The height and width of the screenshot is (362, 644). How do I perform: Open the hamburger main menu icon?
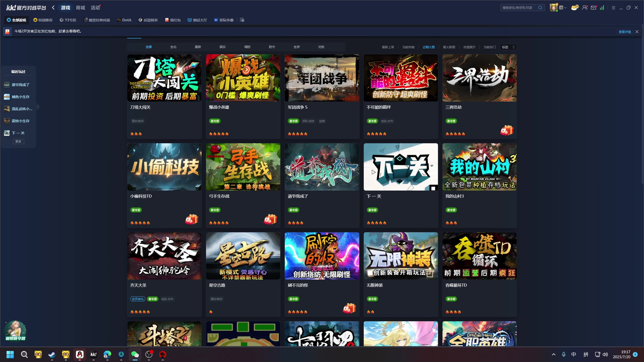pyautogui.click(x=614, y=8)
